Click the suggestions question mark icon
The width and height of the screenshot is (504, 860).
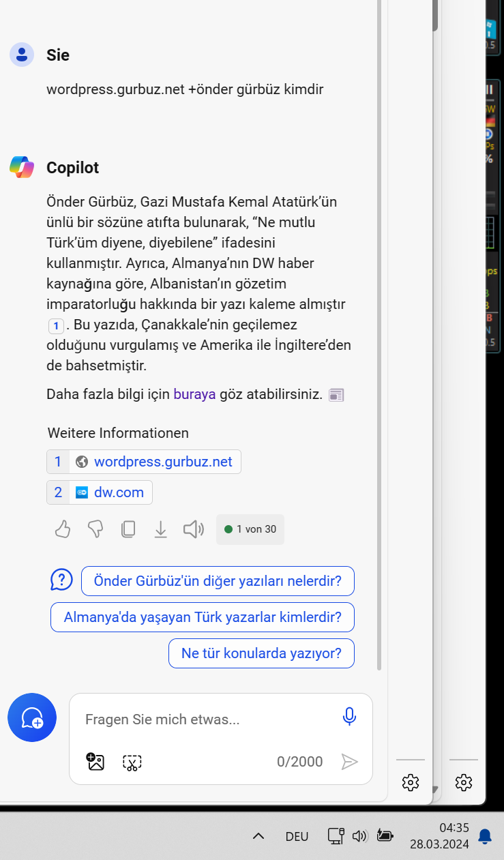[62, 580]
